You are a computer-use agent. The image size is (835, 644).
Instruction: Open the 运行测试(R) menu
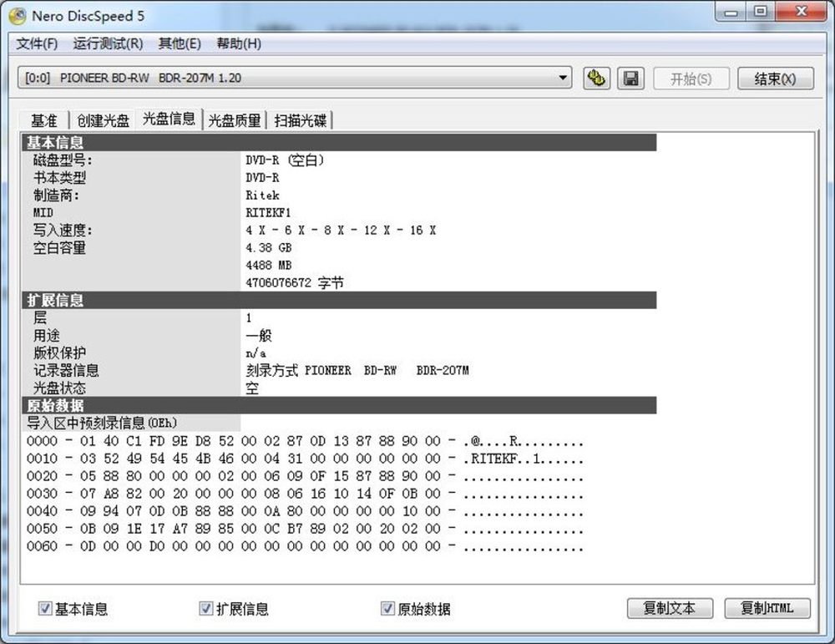tap(108, 43)
